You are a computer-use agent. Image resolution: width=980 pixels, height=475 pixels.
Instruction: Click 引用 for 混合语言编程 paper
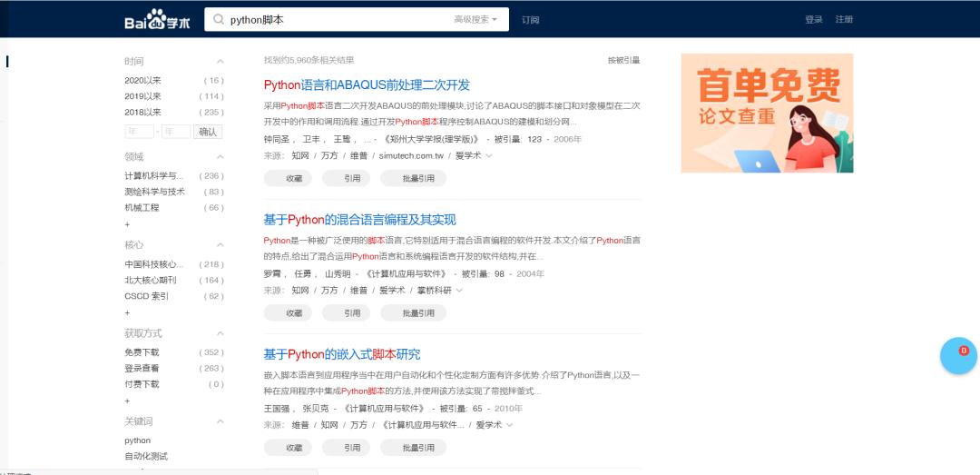point(347,313)
